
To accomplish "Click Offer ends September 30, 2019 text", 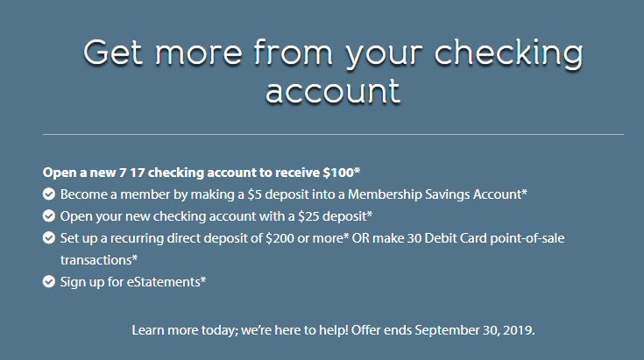I will [442, 330].
